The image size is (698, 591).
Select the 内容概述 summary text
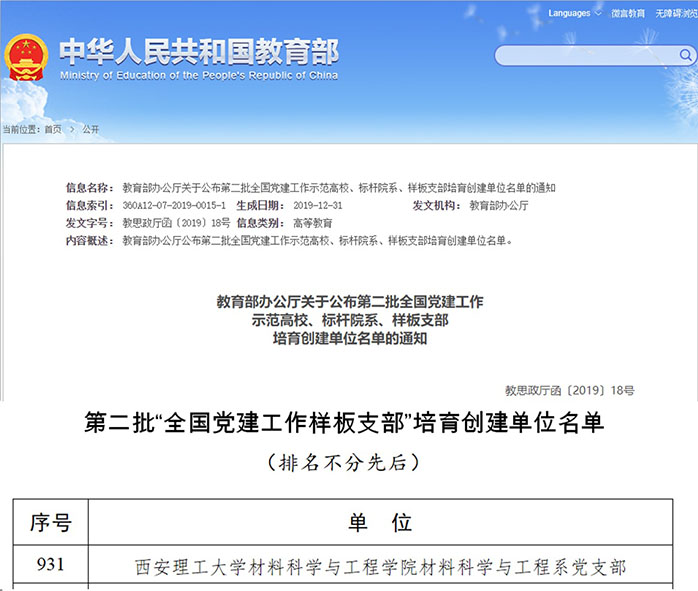pos(317,241)
